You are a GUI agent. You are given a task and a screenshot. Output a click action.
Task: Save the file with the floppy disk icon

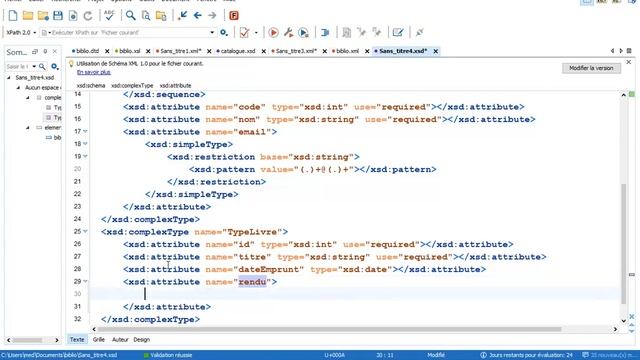pyautogui.click(x=58, y=16)
